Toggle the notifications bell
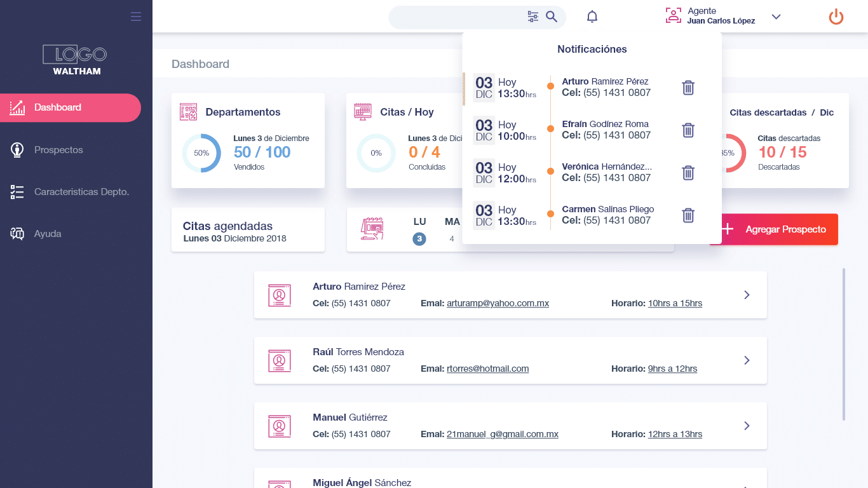 click(592, 17)
